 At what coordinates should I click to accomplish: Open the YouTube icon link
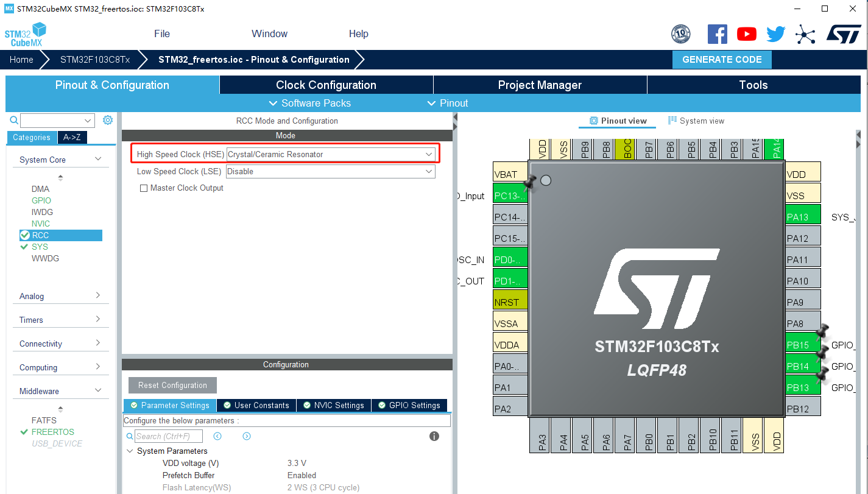747,34
